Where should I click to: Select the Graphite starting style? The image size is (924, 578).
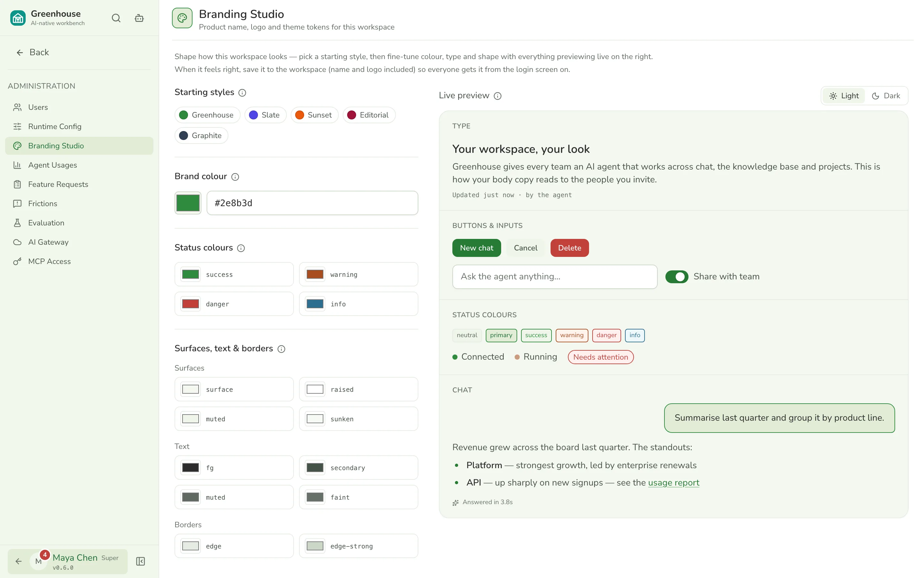coord(201,136)
